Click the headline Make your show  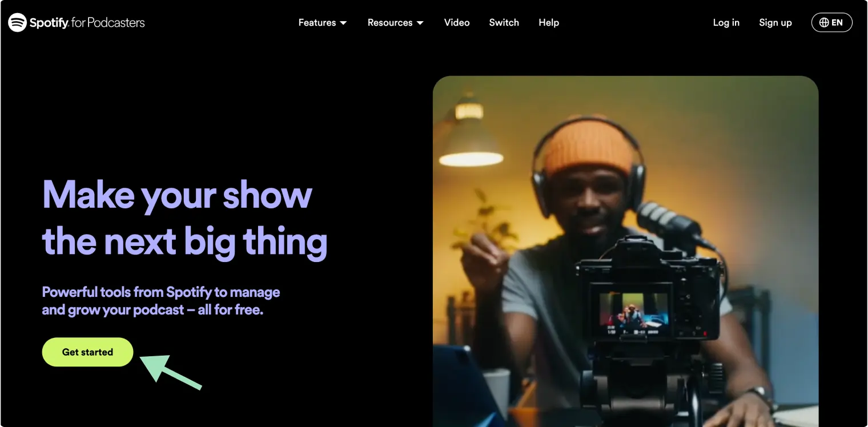coord(176,196)
